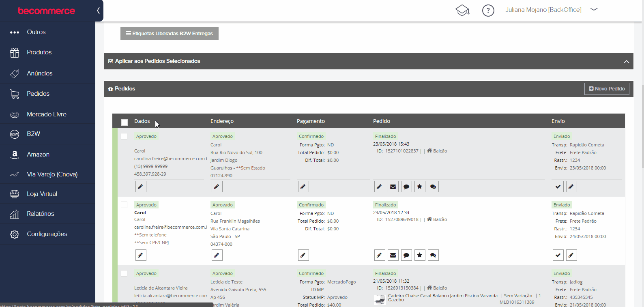Select the second order row checkbox
Image resolution: width=644 pixels, height=307 pixels.
click(x=124, y=205)
